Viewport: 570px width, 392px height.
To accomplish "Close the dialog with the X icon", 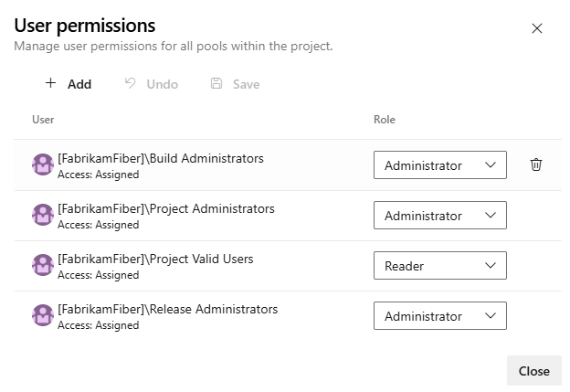I will click(537, 28).
